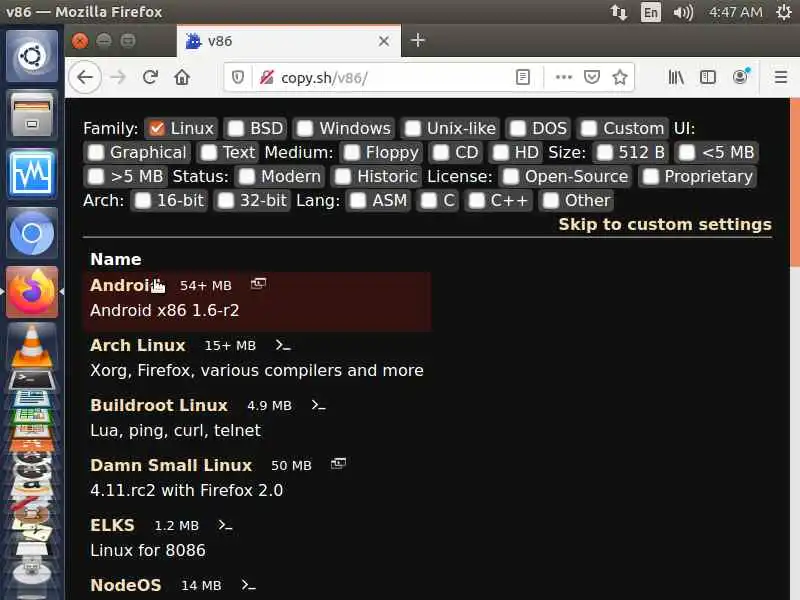Open the Library bookmarks icon
The width and height of the screenshot is (800, 600).
click(676, 78)
